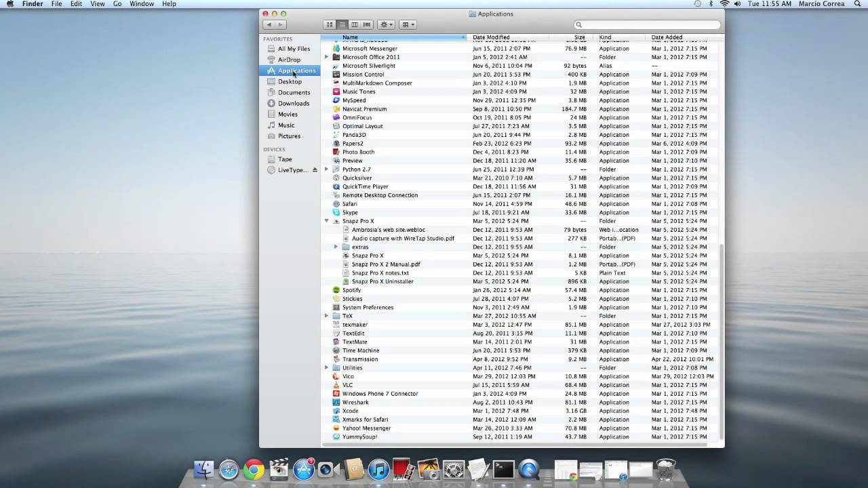Expand the Python 2.7 folder
This screenshot has width=868, height=488.
pos(326,169)
